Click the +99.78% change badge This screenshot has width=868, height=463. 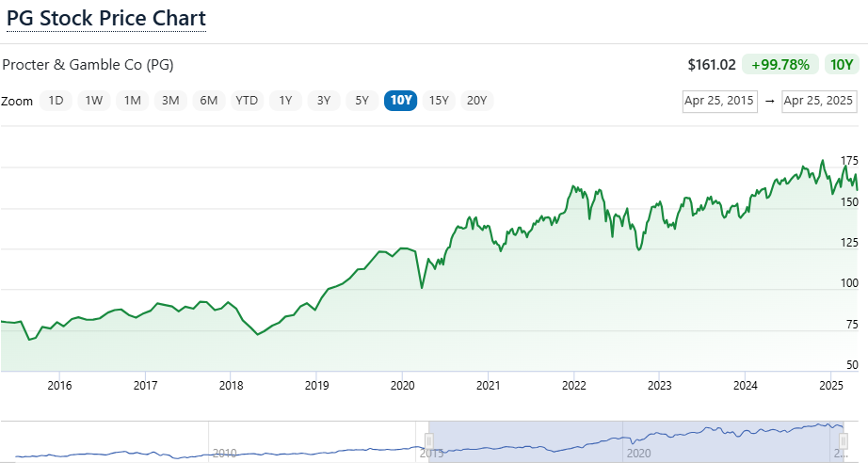[x=780, y=65]
